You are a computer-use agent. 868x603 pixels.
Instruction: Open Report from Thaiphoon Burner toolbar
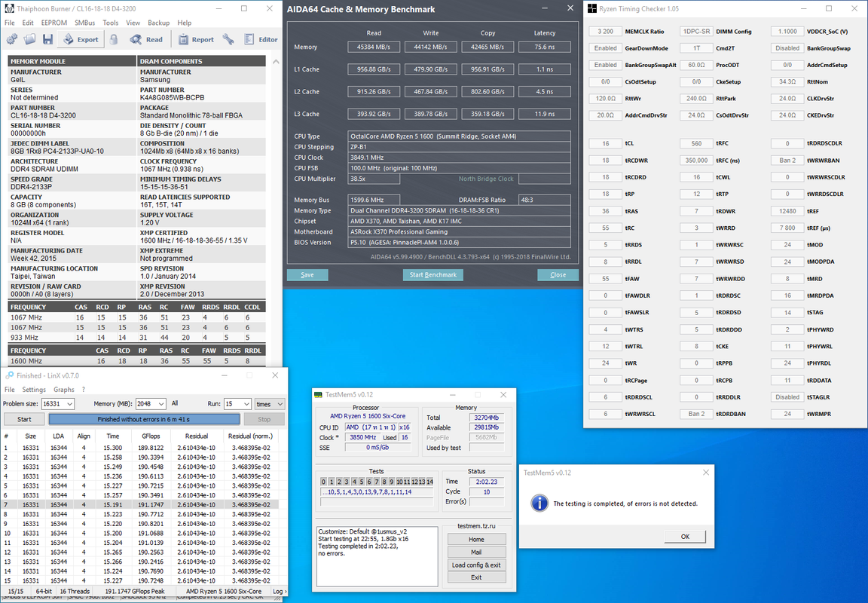click(196, 39)
